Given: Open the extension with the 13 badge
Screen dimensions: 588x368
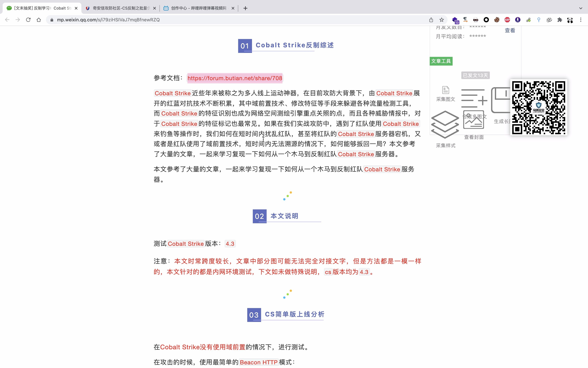Looking at the screenshot, I should pos(455,20).
